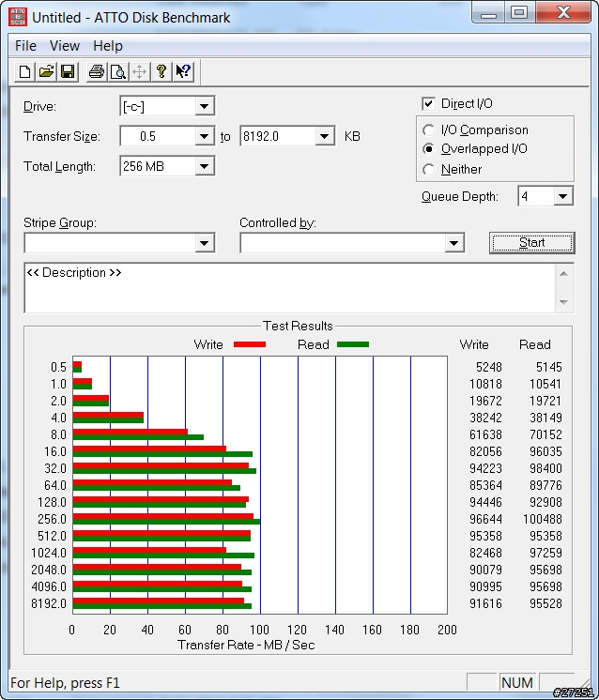Open the Transfer Size maximum 8192.0 dropdown
599x700 pixels.
(324, 136)
